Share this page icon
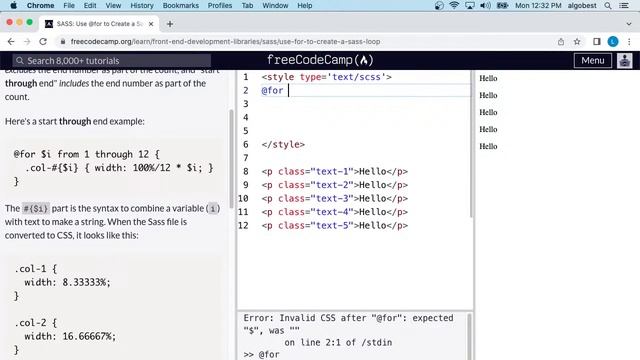This screenshot has width=640, height=360. pyautogui.click(x=561, y=42)
